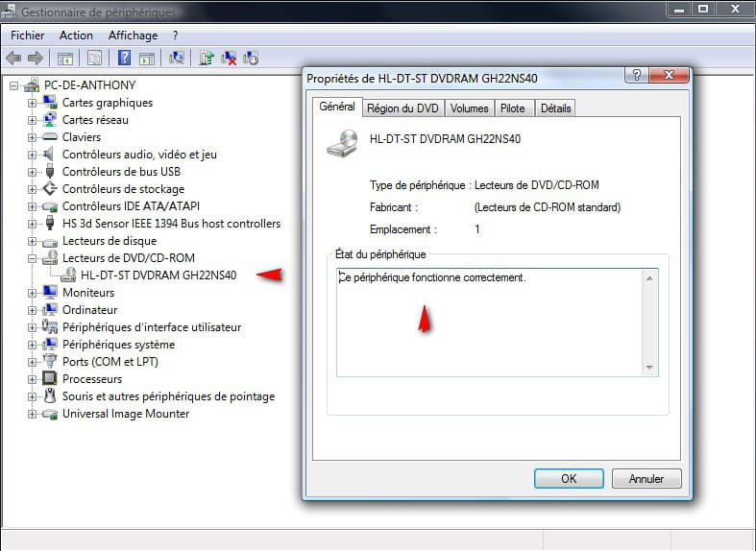Screen dimensions: 756x551
Task: Click the Contrôleurs de bus USB icon
Action: 50,172
